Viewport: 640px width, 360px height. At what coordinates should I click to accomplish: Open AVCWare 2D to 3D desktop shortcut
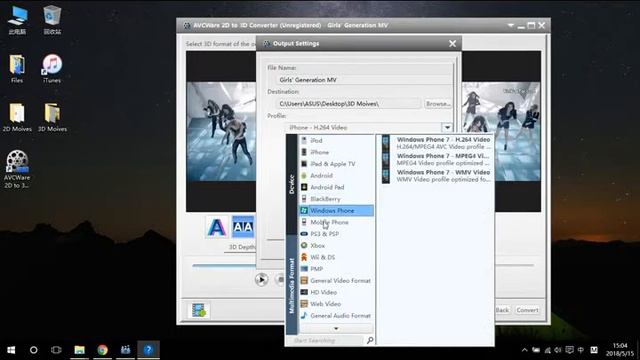17,169
